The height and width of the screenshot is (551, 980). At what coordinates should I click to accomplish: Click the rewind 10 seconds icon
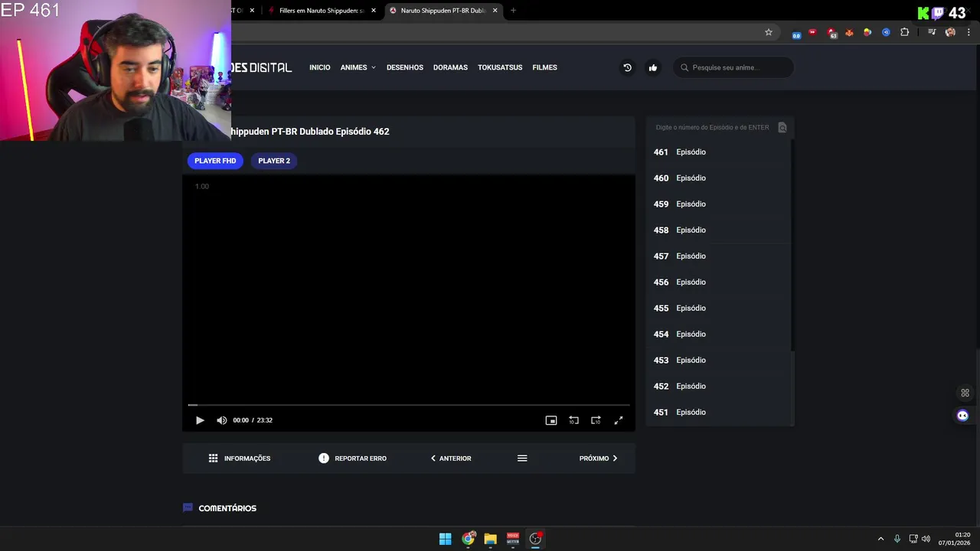pos(573,420)
